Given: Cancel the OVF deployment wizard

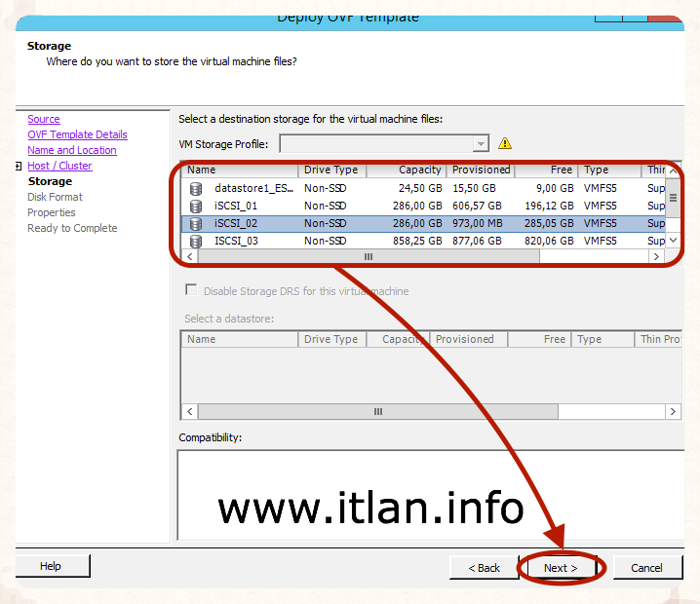Looking at the screenshot, I should 646,568.
